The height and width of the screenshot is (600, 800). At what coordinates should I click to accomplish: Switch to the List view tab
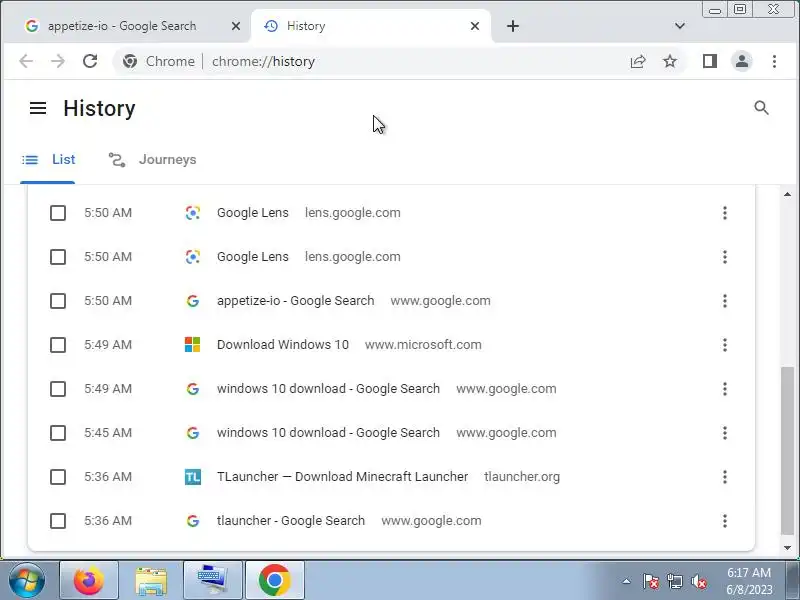tap(48, 160)
